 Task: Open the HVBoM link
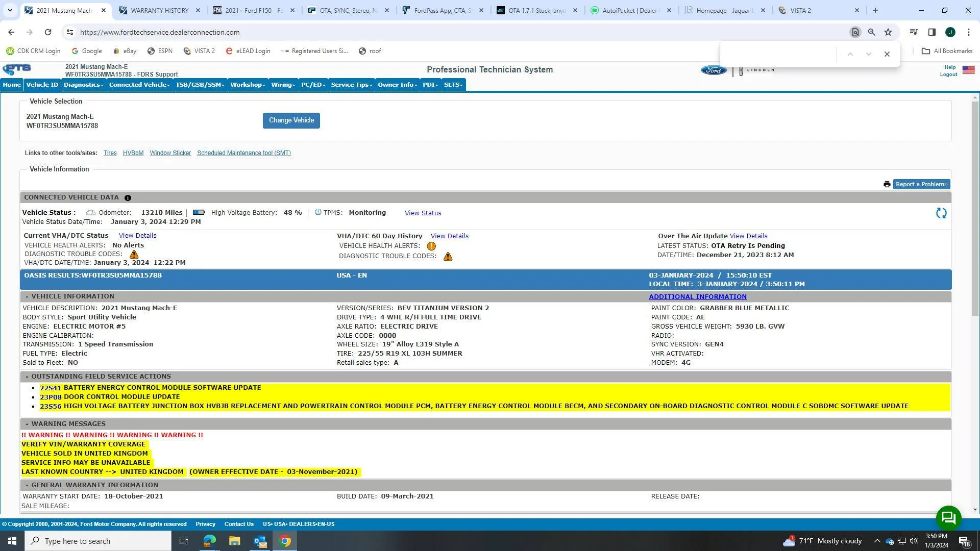(x=133, y=153)
